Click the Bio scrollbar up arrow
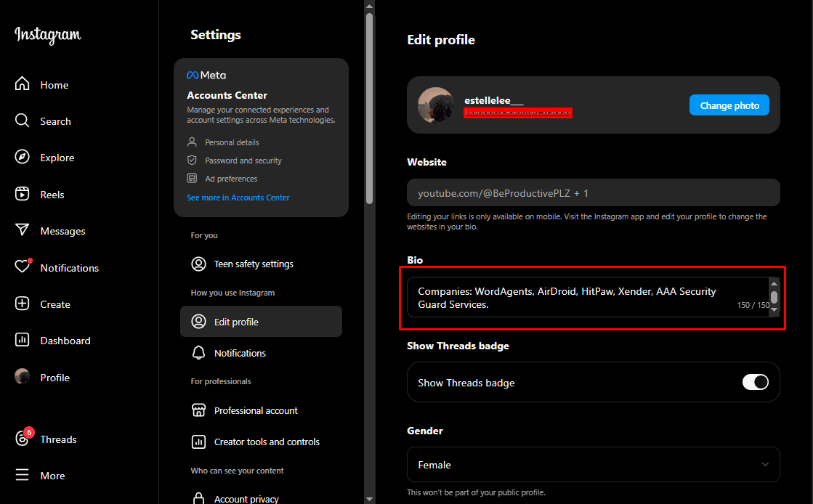 point(774,283)
